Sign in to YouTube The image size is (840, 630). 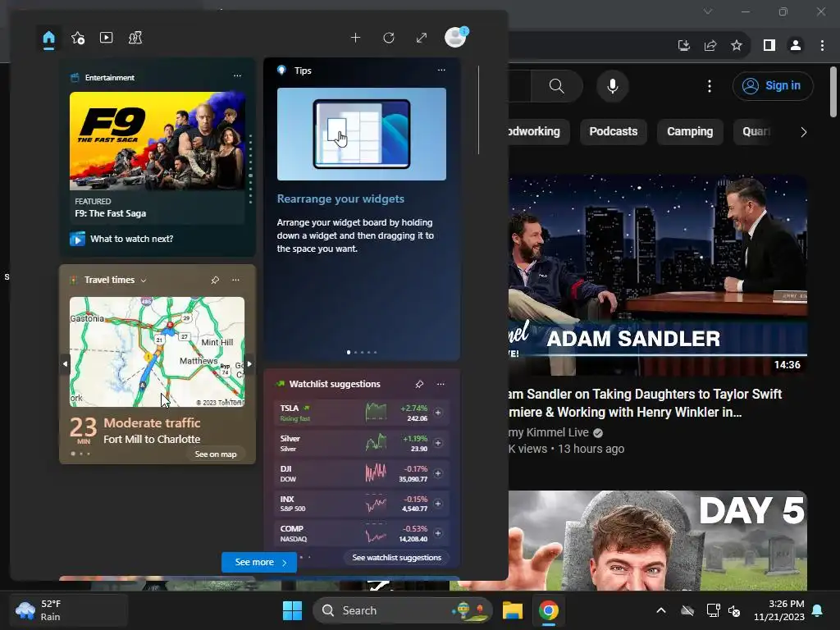pos(773,85)
